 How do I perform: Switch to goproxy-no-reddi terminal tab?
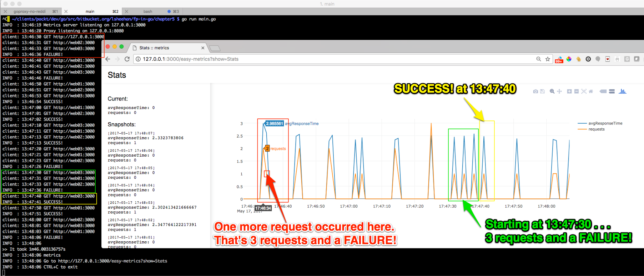pyautogui.click(x=30, y=11)
